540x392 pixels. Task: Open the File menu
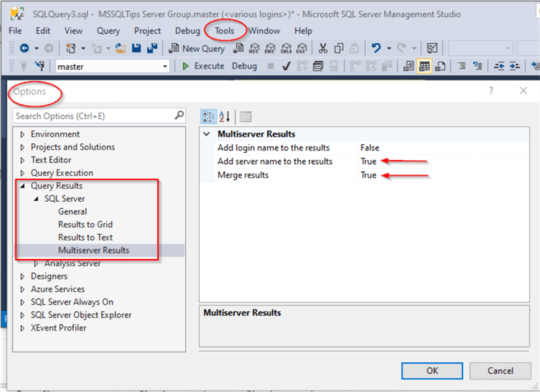click(x=15, y=31)
